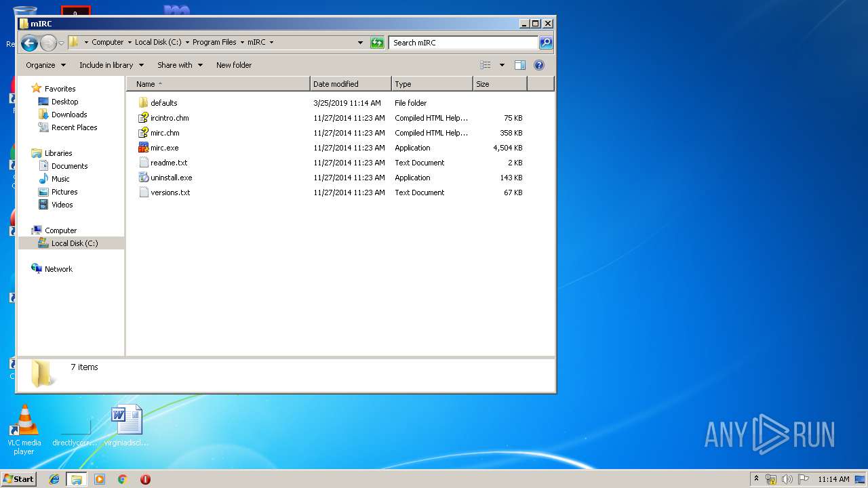Select the ircintro.chm help file icon
Image resolution: width=868 pixels, height=488 pixels.
pos(143,118)
